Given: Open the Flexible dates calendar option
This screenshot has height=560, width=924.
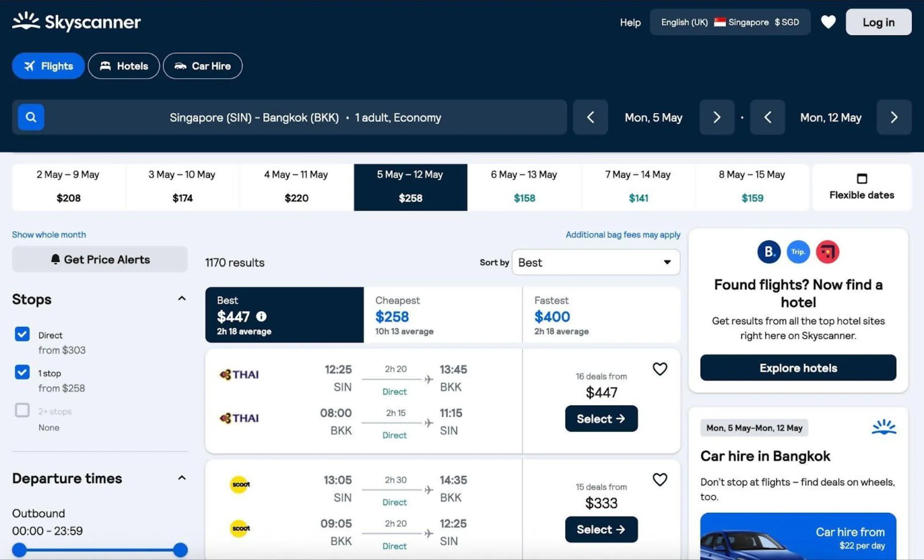Looking at the screenshot, I should point(861,187).
